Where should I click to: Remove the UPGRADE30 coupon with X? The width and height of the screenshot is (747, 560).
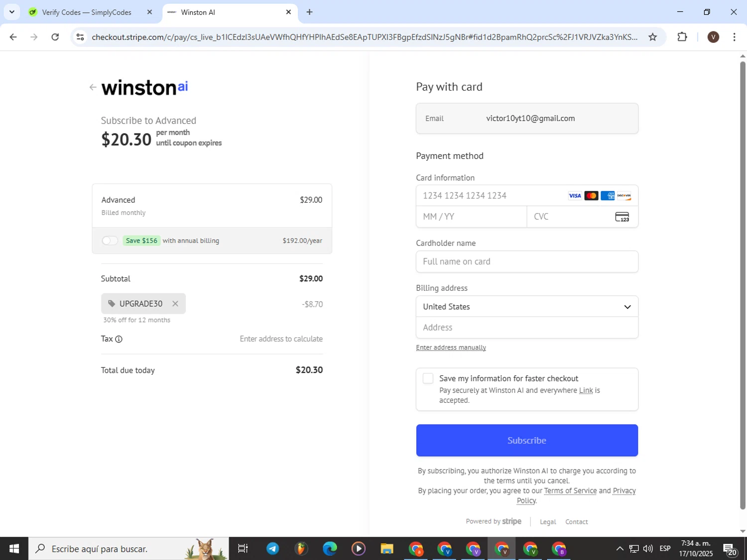click(x=175, y=304)
